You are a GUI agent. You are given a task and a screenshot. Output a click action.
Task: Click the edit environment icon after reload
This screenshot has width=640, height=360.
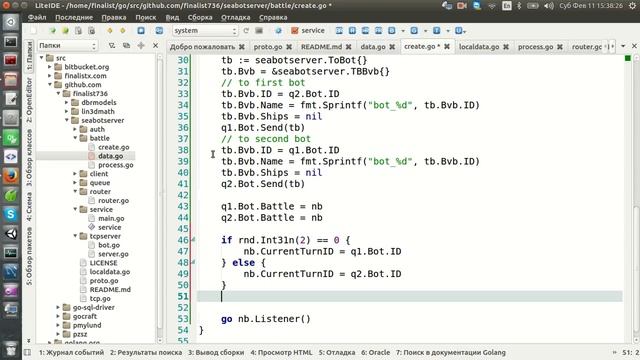tap(259, 31)
